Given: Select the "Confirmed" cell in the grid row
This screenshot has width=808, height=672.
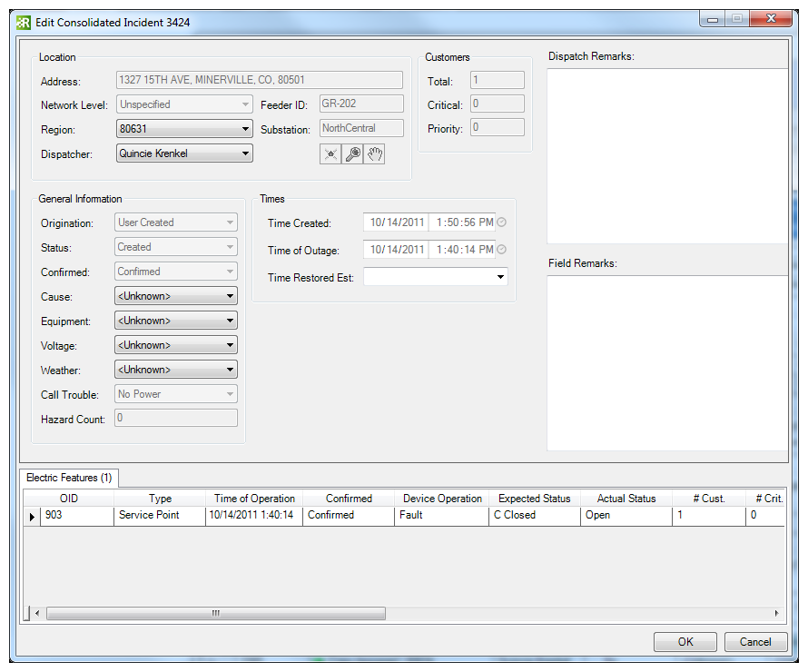Looking at the screenshot, I should 349,515.
